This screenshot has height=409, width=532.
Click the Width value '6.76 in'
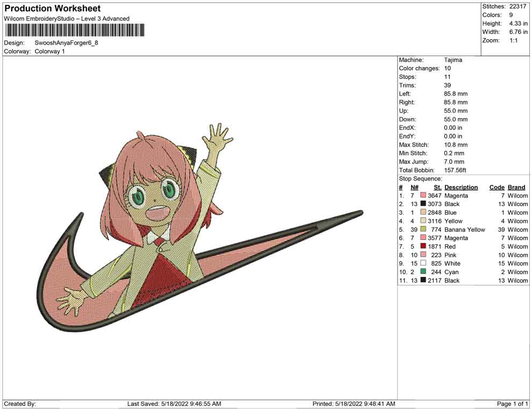(x=518, y=32)
